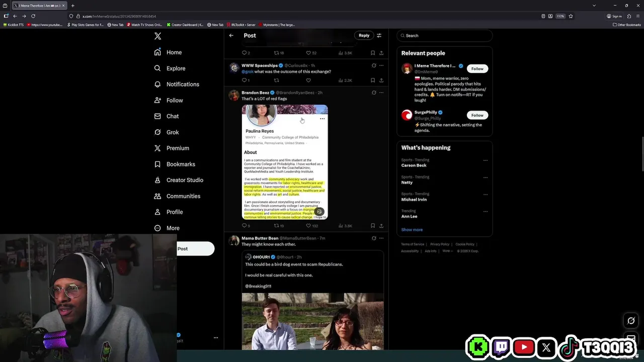Bookmark the WWW Spaceships post
Image resolution: width=644 pixels, height=362 pixels.
[373, 80]
